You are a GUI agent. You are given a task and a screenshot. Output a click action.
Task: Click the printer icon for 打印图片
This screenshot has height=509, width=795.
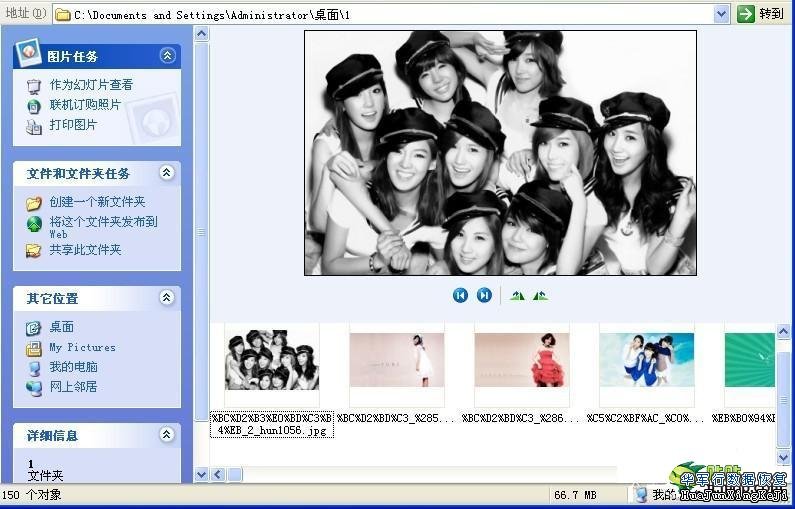point(34,125)
